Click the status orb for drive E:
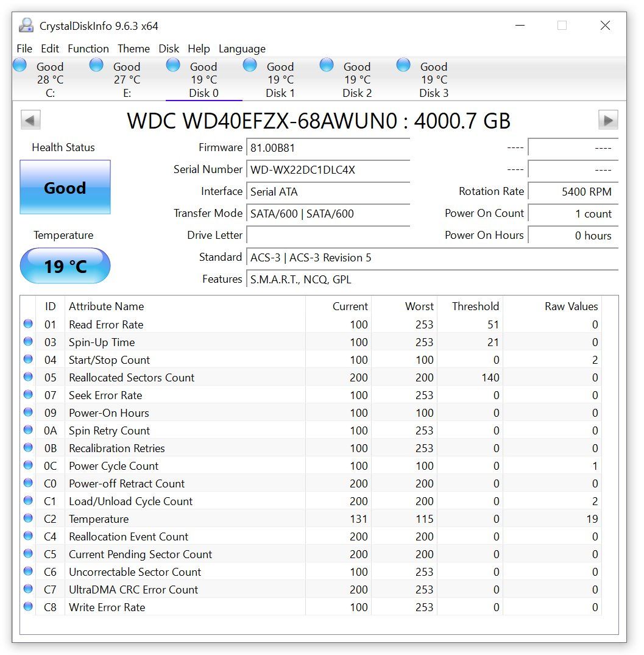This screenshot has width=644, height=655. (96, 65)
